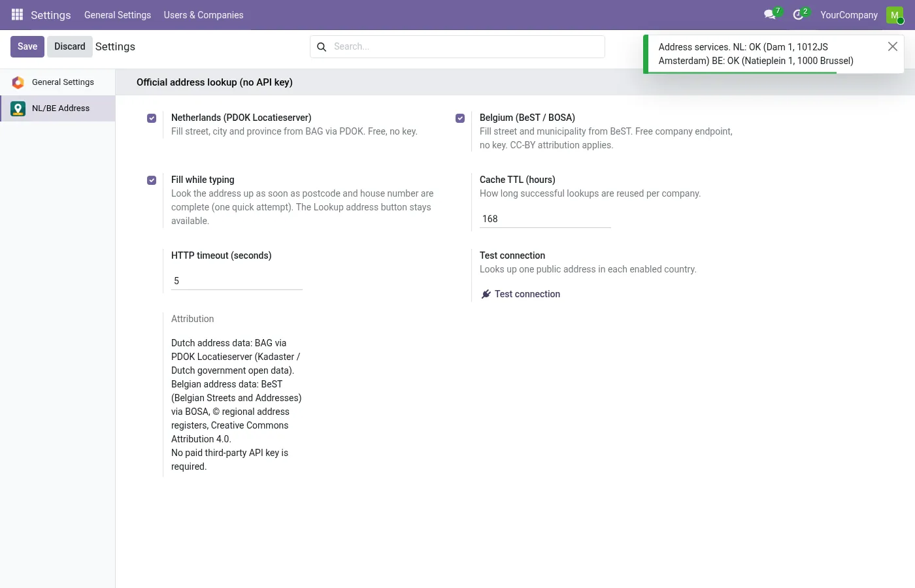Image resolution: width=915 pixels, height=588 pixels.
Task: Click the "Netherlands (PDOK Locatieserver)" label
Action: click(x=241, y=118)
